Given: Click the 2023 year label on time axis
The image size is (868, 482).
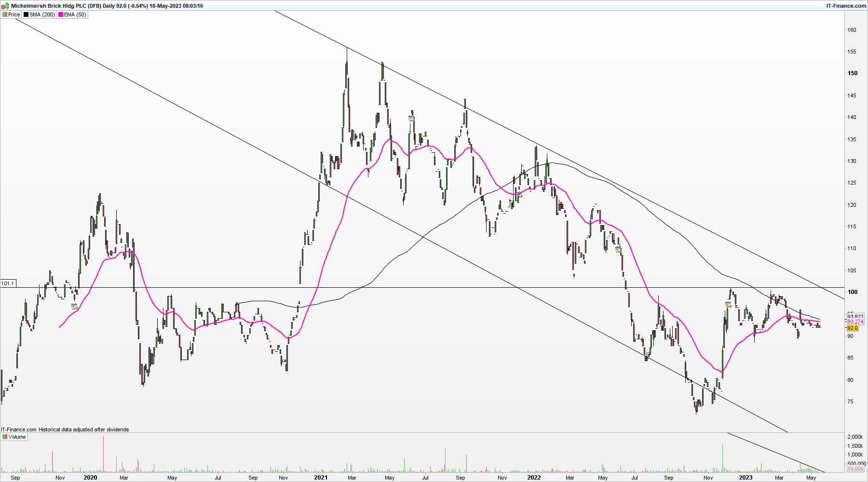Looking at the screenshot, I should click(x=746, y=478).
